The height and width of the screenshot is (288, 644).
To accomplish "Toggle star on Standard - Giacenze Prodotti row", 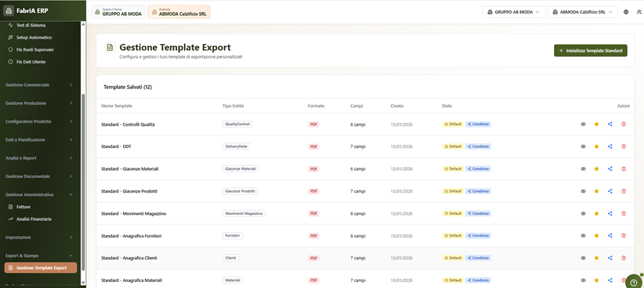I will (597, 191).
